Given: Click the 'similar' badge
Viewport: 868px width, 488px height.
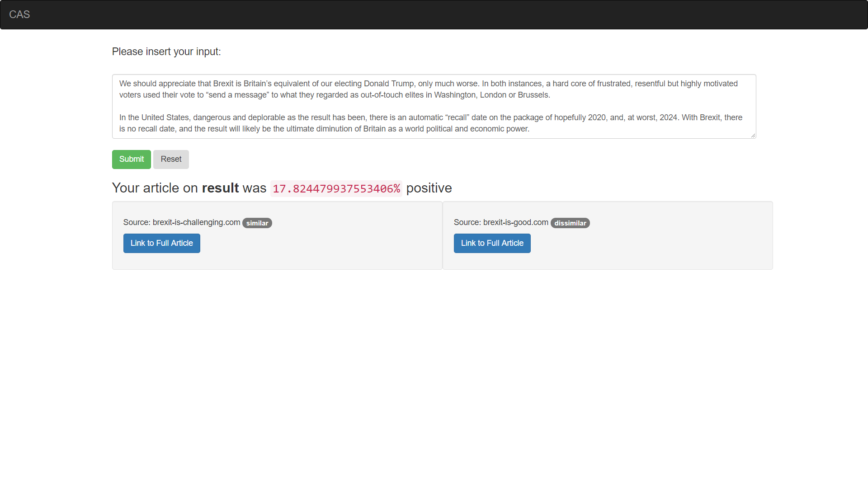Looking at the screenshot, I should pos(257,223).
